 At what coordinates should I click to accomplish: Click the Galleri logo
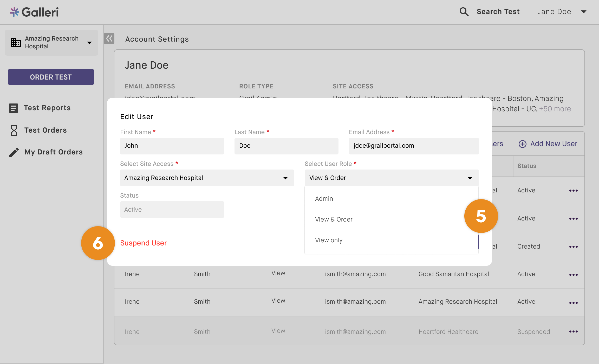[34, 12]
